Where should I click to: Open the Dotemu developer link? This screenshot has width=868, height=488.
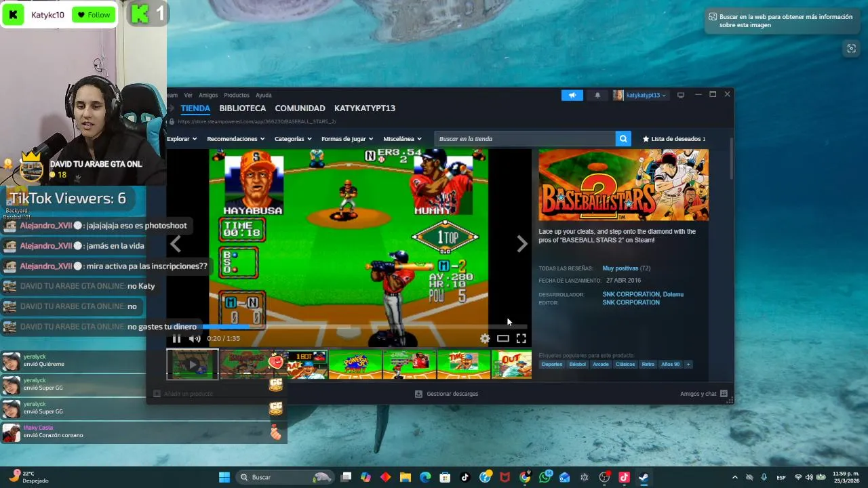click(x=673, y=294)
